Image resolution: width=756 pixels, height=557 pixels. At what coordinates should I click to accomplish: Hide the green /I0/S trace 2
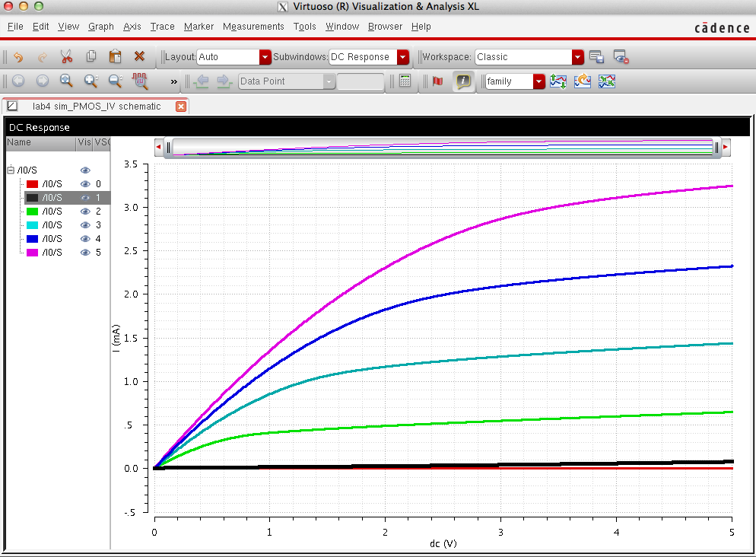click(85, 212)
